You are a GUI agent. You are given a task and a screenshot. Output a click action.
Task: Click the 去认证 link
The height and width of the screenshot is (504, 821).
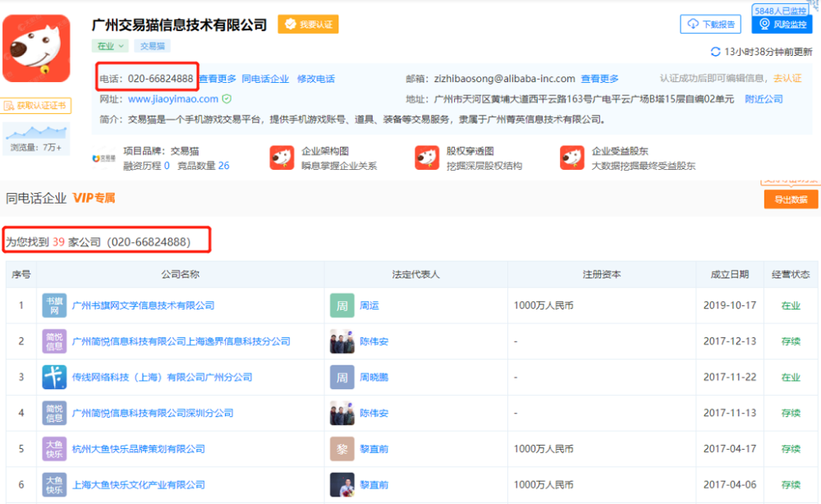pos(787,79)
